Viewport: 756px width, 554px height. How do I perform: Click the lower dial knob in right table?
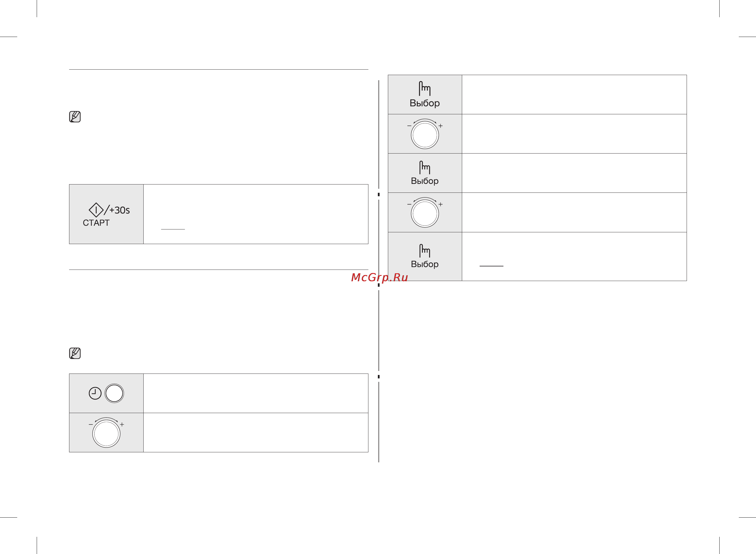pos(425,213)
